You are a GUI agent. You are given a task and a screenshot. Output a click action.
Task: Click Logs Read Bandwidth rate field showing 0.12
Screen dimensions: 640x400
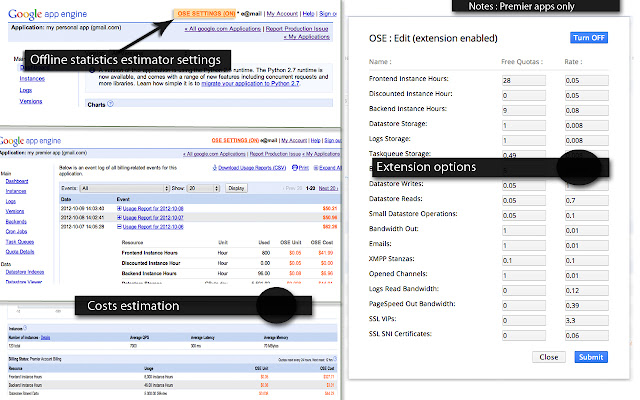point(587,291)
